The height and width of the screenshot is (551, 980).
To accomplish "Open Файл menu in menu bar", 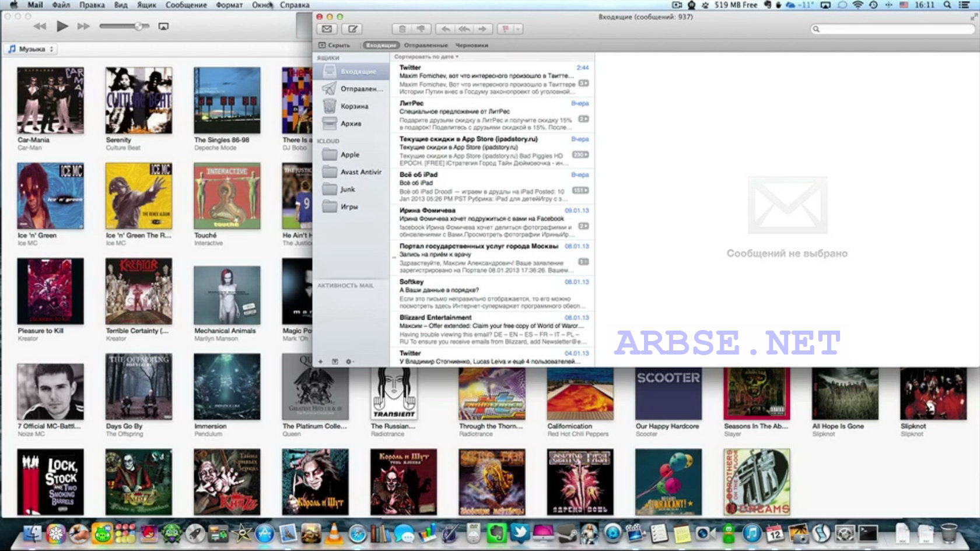I will coord(61,5).
